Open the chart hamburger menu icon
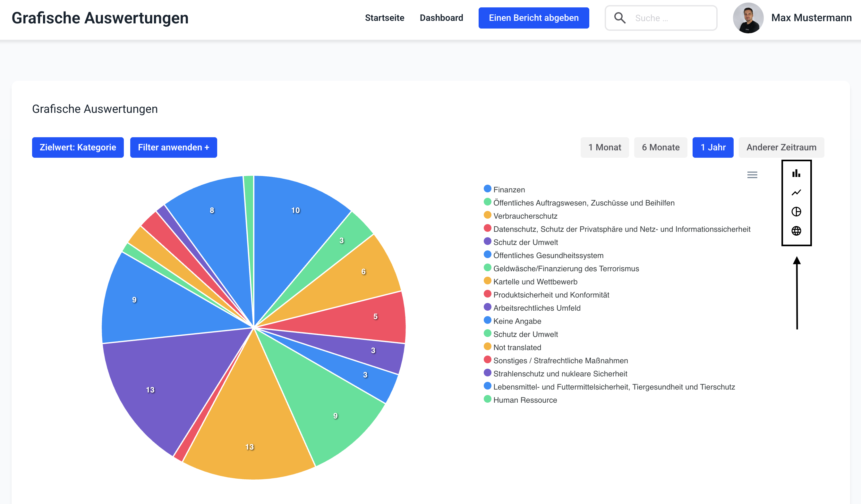This screenshot has height=504, width=861. tap(752, 175)
